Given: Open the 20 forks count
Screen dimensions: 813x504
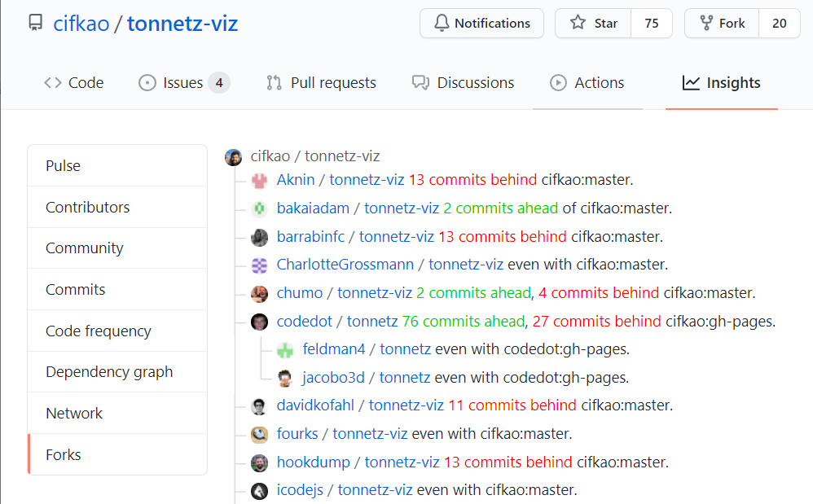Looking at the screenshot, I should [780, 24].
